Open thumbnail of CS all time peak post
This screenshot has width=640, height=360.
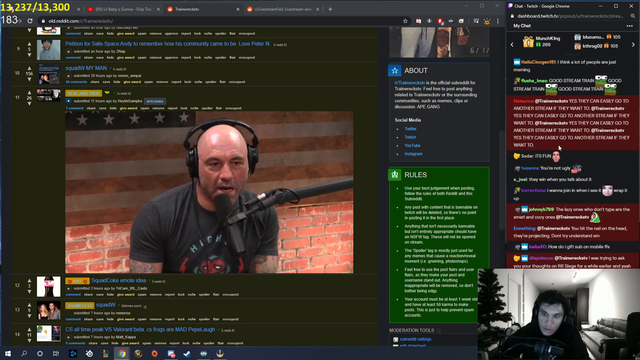pyautogui.click(x=49, y=333)
